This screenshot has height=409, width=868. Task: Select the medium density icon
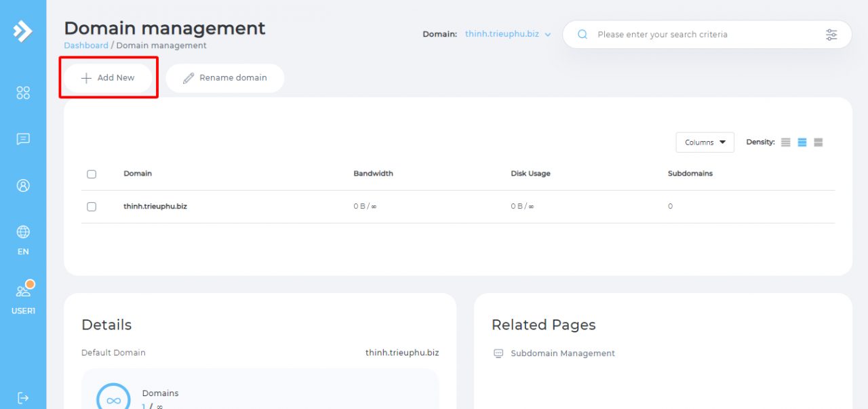[x=802, y=142]
